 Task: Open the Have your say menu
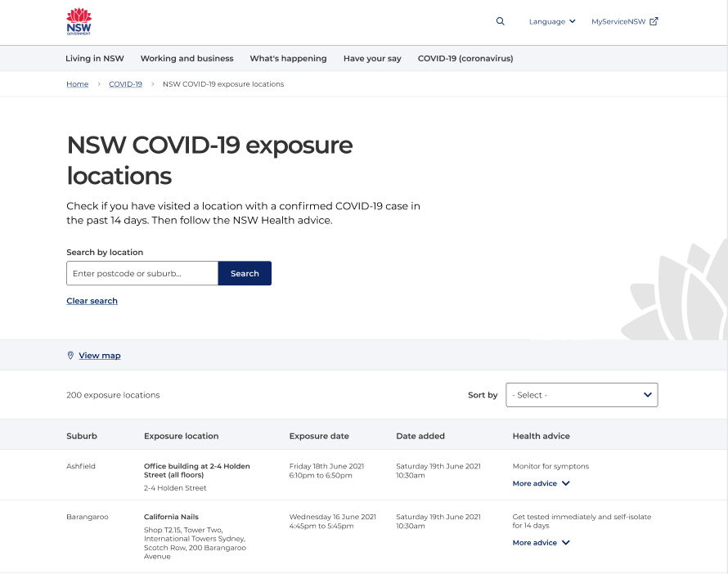[x=372, y=59]
